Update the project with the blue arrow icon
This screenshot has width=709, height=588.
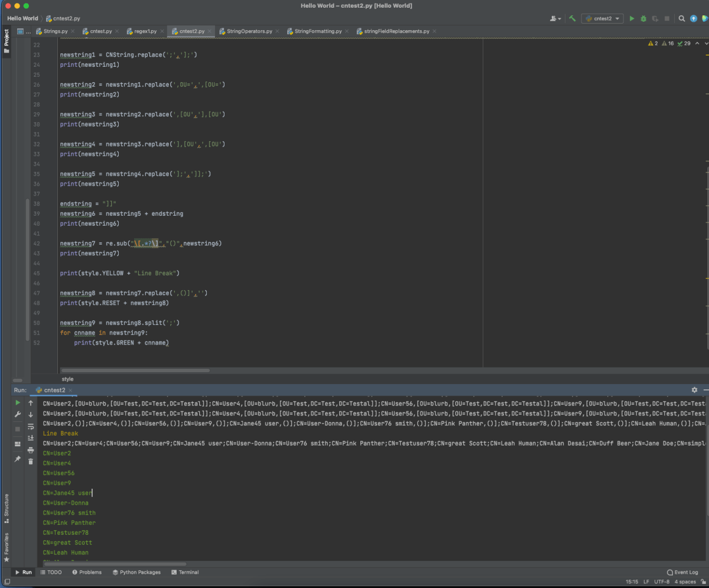click(x=694, y=18)
